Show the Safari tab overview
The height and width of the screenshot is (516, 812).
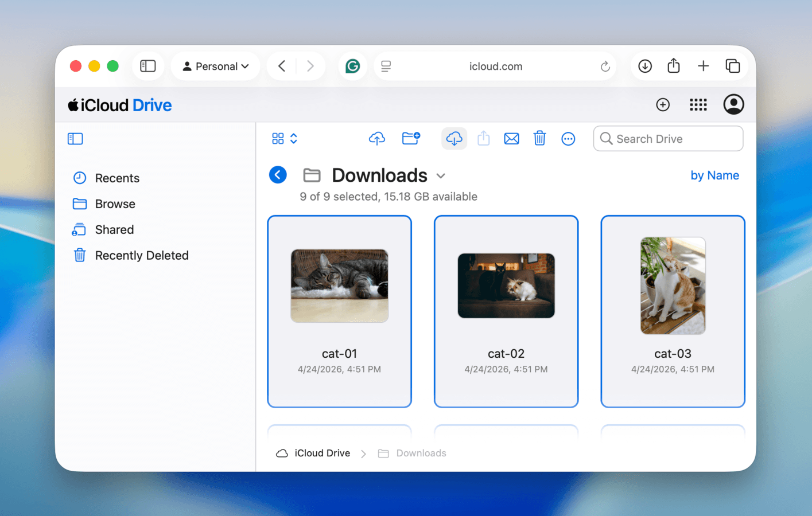(733, 66)
